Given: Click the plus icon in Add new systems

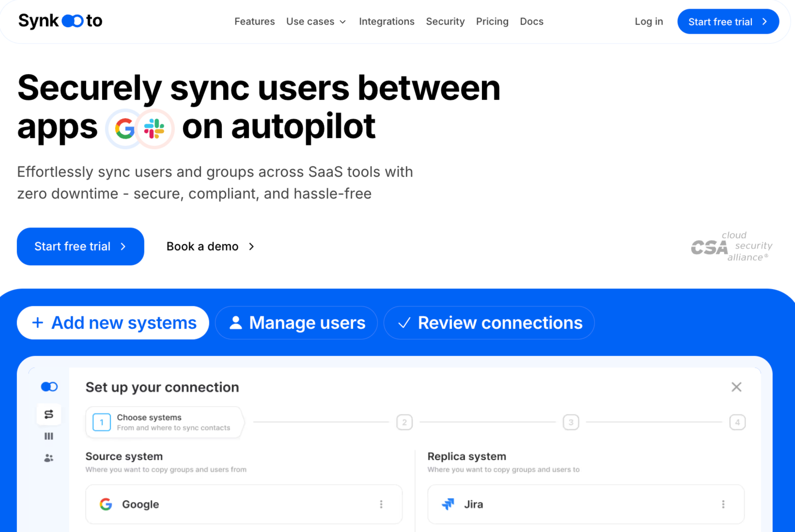Looking at the screenshot, I should coord(37,323).
